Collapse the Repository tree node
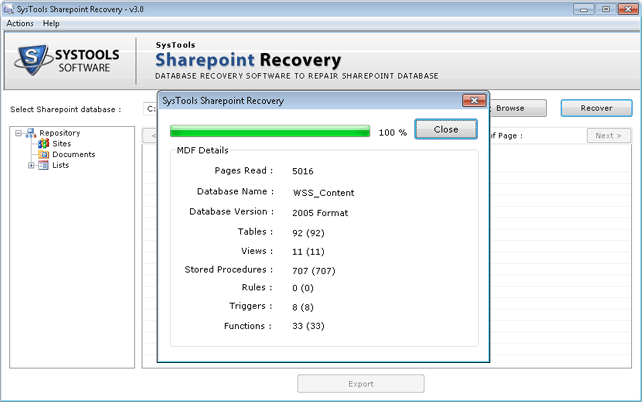The image size is (642, 402). (18, 133)
